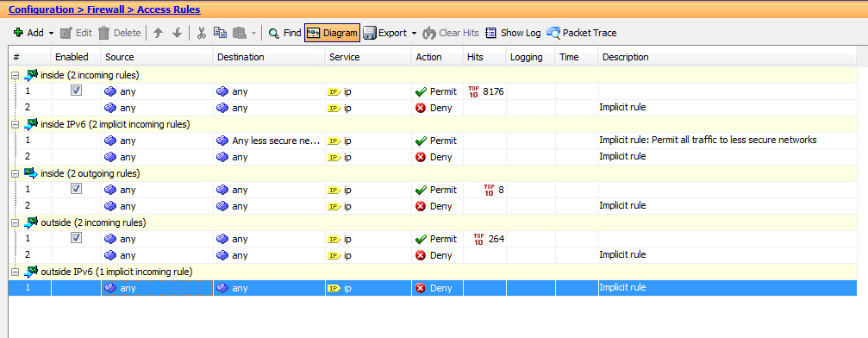Click the Clear Hits icon
This screenshot has width=868, height=338.
(x=429, y=34)
